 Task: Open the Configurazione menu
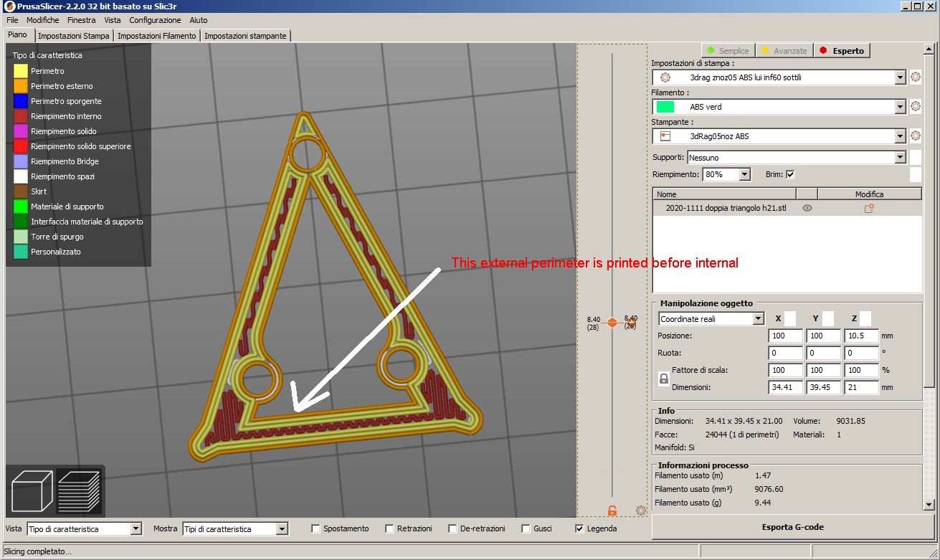(155, 20)
